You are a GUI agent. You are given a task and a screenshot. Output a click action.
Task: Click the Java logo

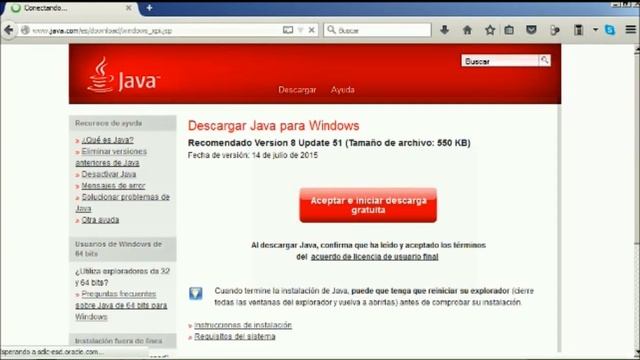(x=123, y=75)
